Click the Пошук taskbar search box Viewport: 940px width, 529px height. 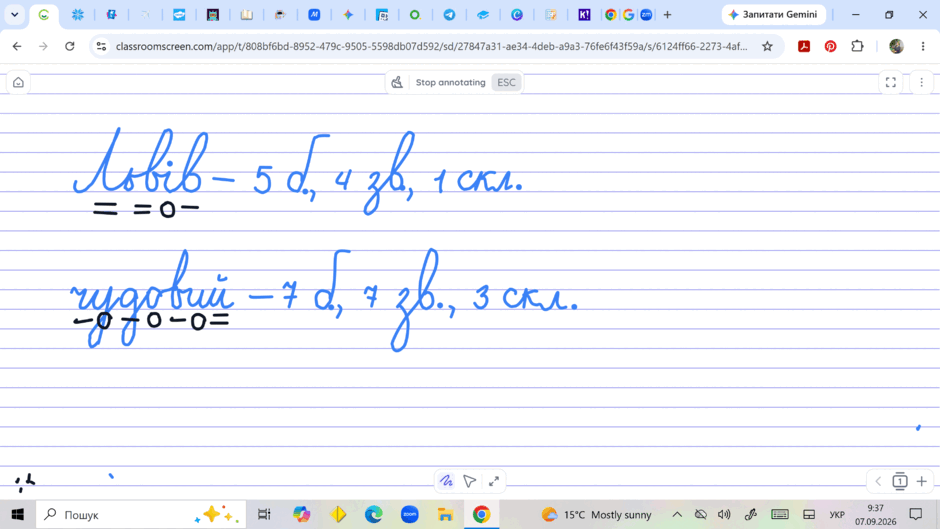tap(141, 515)
